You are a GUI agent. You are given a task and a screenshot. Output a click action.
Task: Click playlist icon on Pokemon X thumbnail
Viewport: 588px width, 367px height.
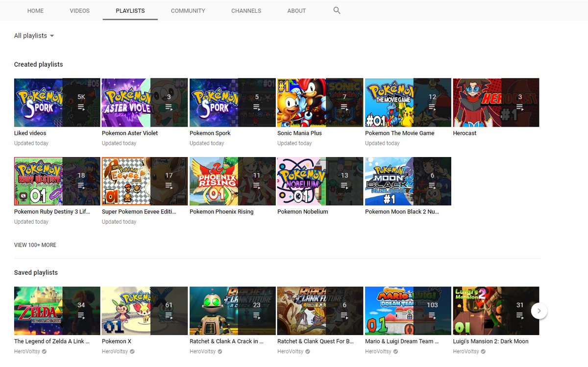[169, 315]
